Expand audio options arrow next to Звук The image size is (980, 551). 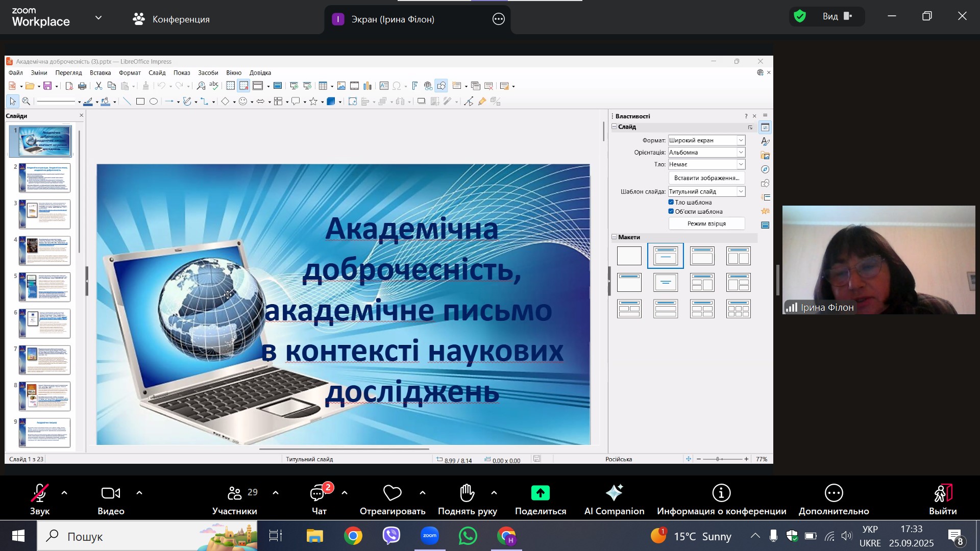(64, 493)
